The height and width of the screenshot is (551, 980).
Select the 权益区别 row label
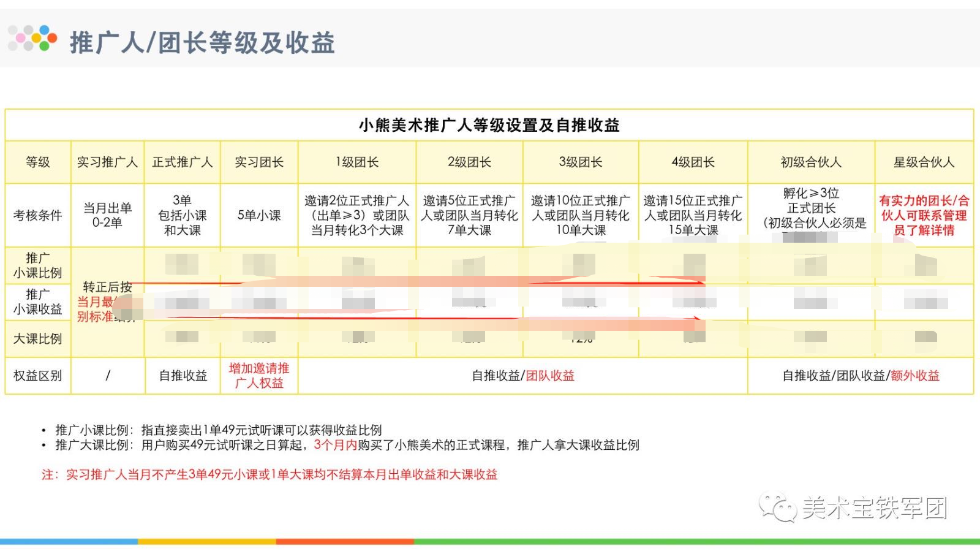38,376
